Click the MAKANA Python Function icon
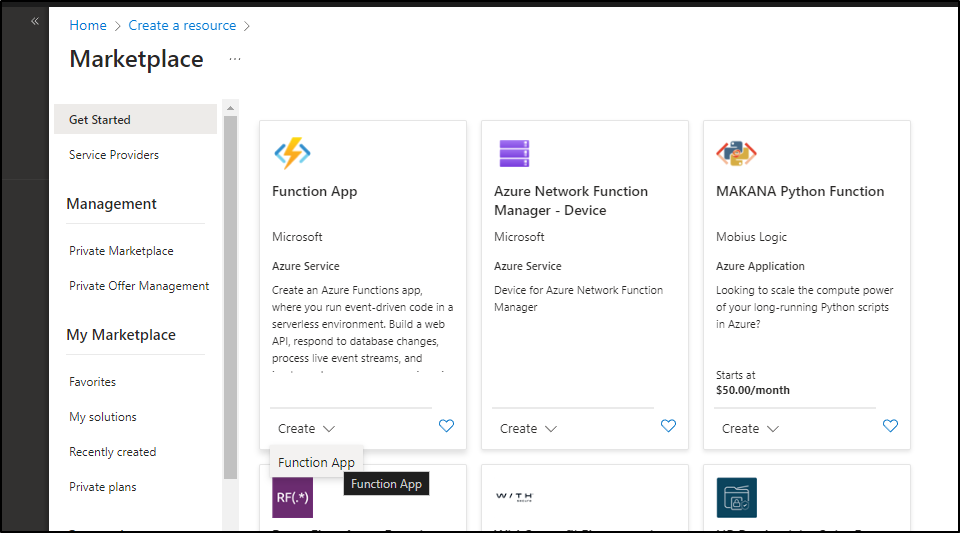This screenshot has height=533, width=960. coord(737,154)
